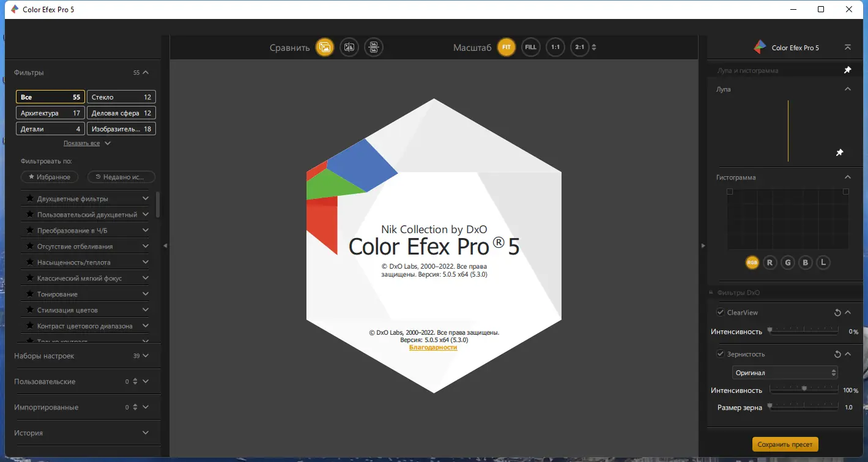Screen dimensions: 868x462
Task: Collapse the ClearView section chevron
Action: coord(848,313)
